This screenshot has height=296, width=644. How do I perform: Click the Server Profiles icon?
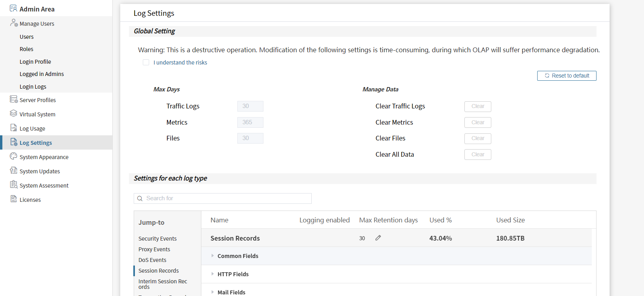14,99
